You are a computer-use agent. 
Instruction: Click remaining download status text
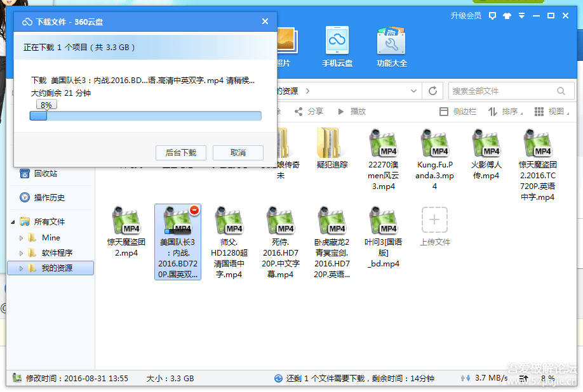click(360, 378)
